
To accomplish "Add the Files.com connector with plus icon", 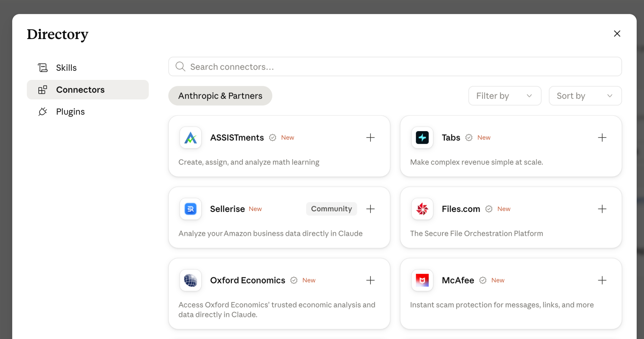I will click(602, 209).
